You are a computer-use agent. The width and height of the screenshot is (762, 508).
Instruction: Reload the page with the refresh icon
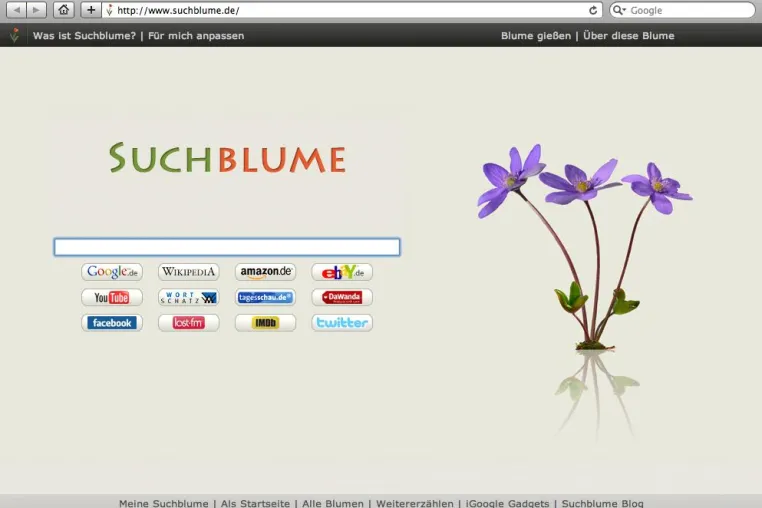tap(593, 10)
